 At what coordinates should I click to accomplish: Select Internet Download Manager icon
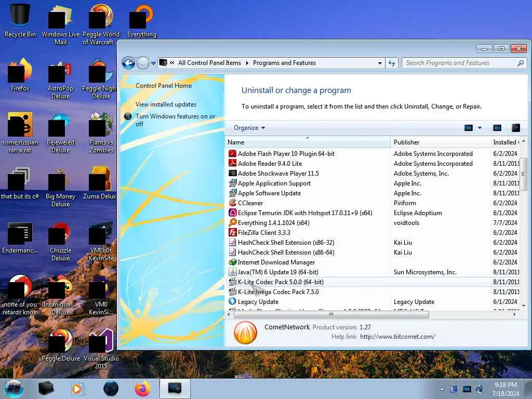click(x=232, y=262)
